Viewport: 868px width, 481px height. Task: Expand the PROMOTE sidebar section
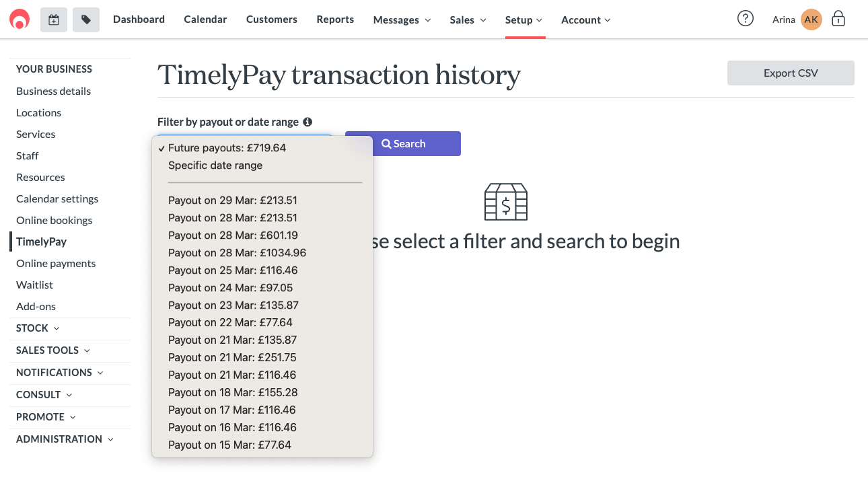46,417
